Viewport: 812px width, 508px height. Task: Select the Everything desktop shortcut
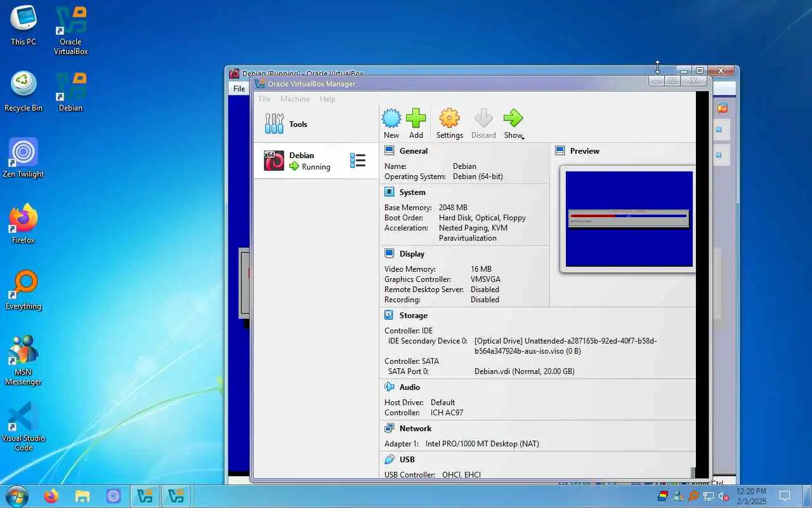[x=23, y=290]
